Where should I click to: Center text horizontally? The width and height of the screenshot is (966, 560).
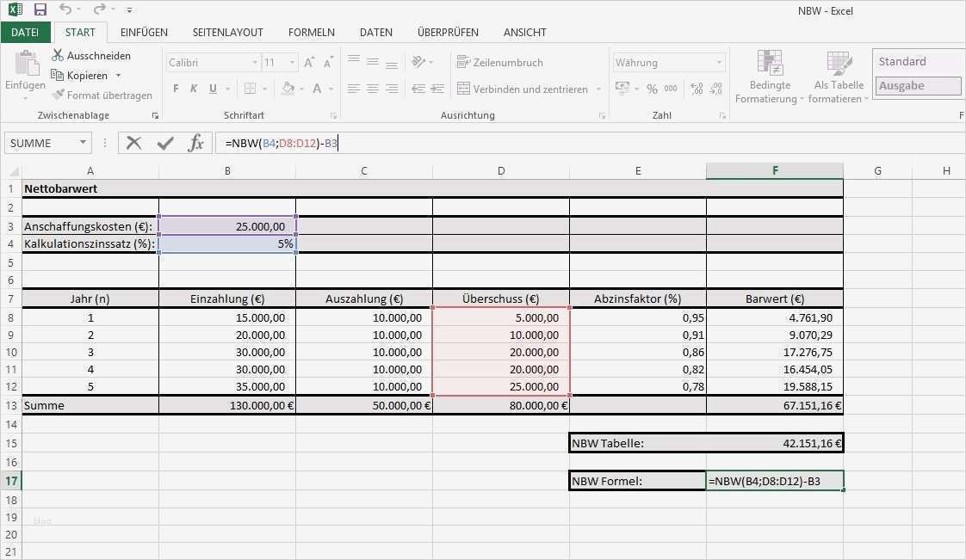pyautogui.click(x=373, y=89)
